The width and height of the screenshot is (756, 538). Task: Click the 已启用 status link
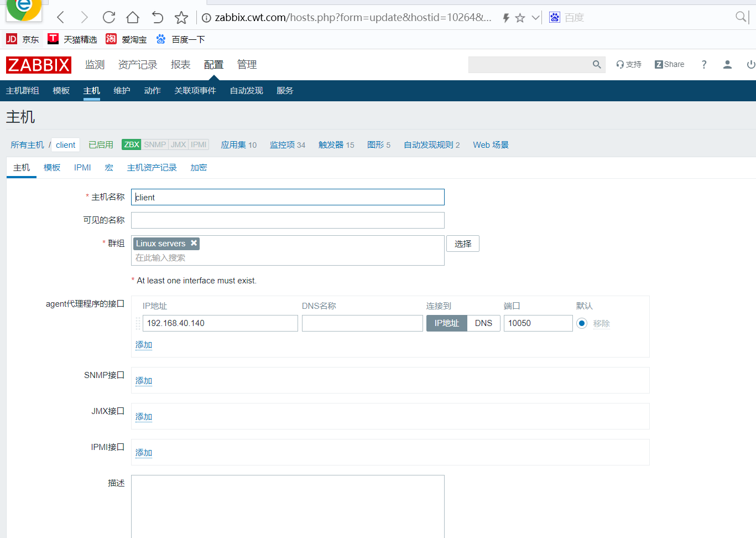click(x=101, y=145)
